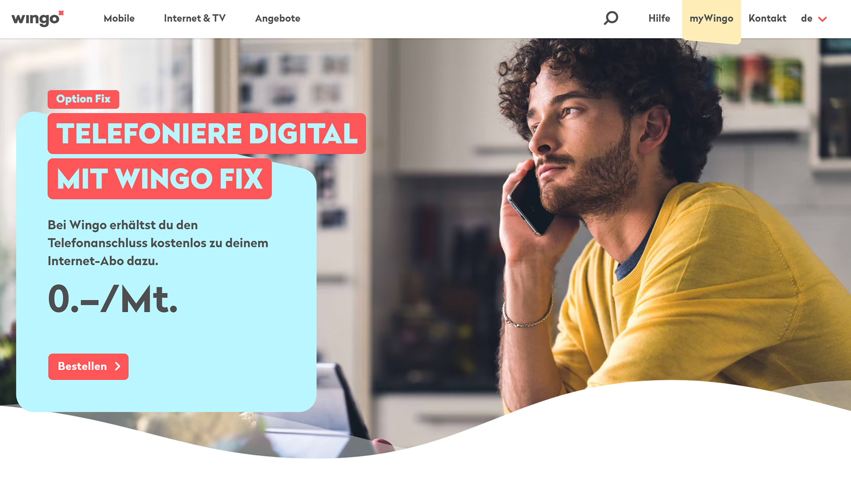The image size is (851, 504).
Task: Click the Option Fix badge
Action: coord(83,99)
